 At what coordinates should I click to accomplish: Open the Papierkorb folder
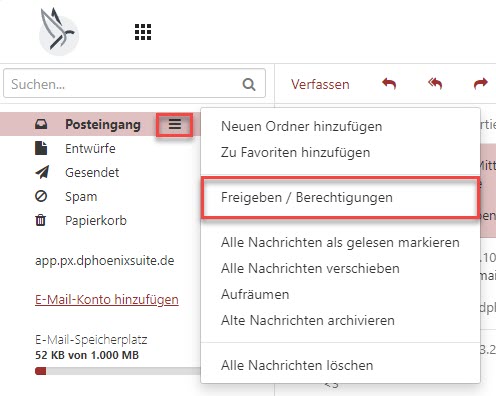pyautogui.click(x=96, y=221)
